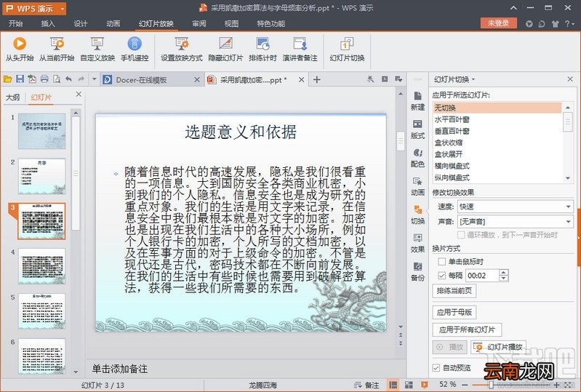Click the interval time field 00:02
Image resolution: width=581 pixels, height=392 pixels.
(x=482, y=276)
